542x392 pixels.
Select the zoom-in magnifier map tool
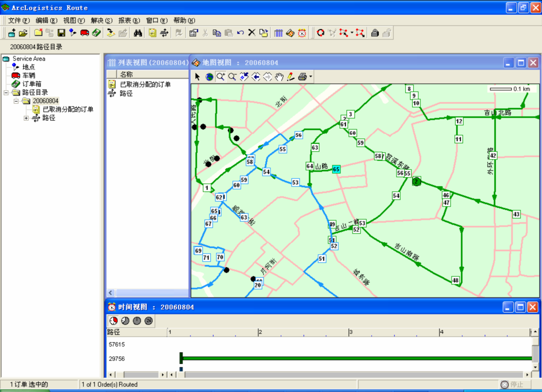click(x=221, y=77)
